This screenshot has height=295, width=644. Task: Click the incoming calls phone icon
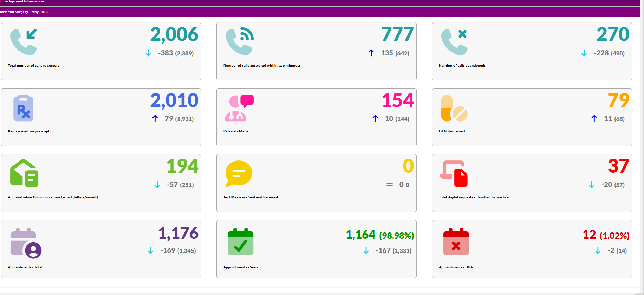pos(24,42)
